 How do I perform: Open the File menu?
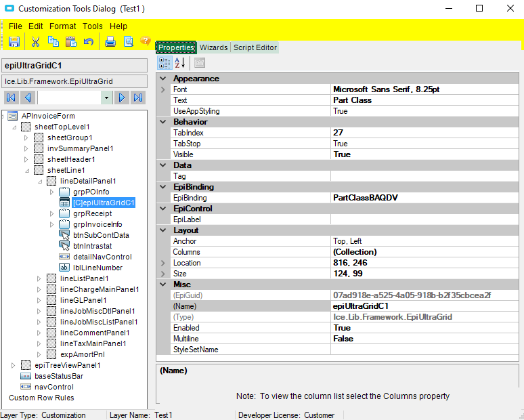(x=16, y=26)
